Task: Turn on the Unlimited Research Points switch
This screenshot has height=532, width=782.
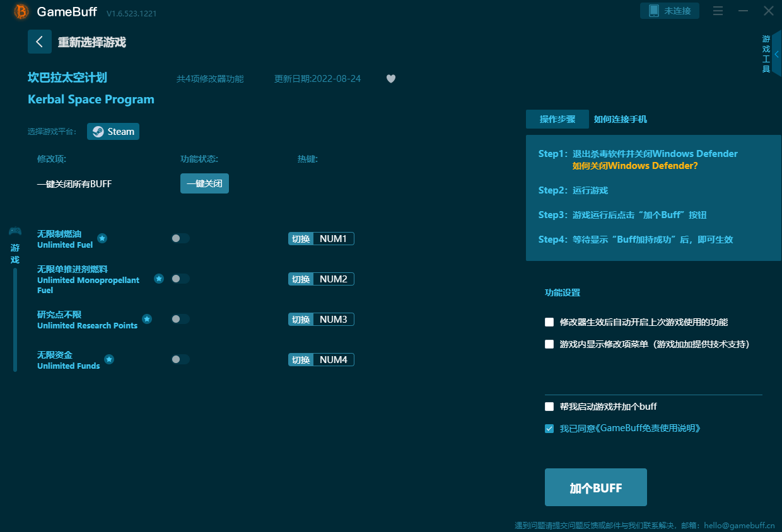Action: 180,319
